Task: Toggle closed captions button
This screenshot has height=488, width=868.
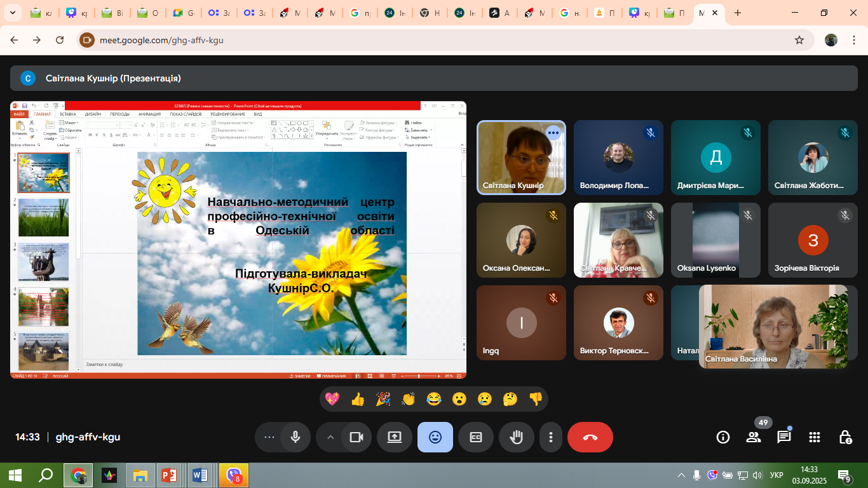Action: (x=476, y=437)
